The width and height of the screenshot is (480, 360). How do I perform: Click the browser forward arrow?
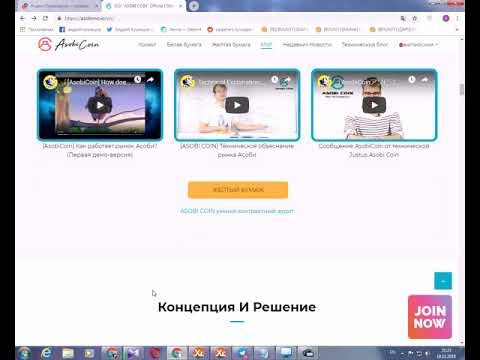[34, 18]
